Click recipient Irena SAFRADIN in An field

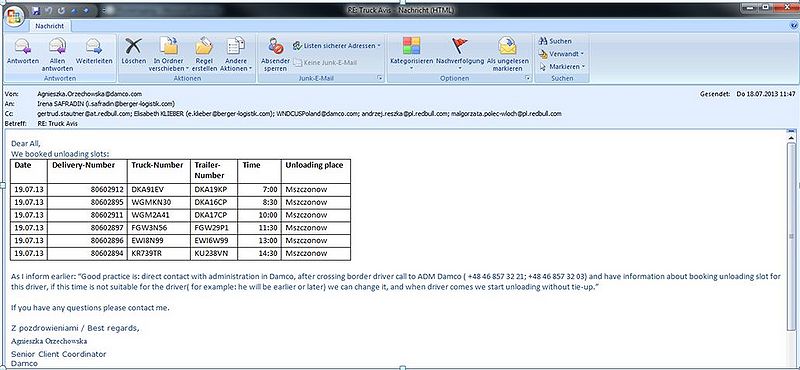point(106,103)
